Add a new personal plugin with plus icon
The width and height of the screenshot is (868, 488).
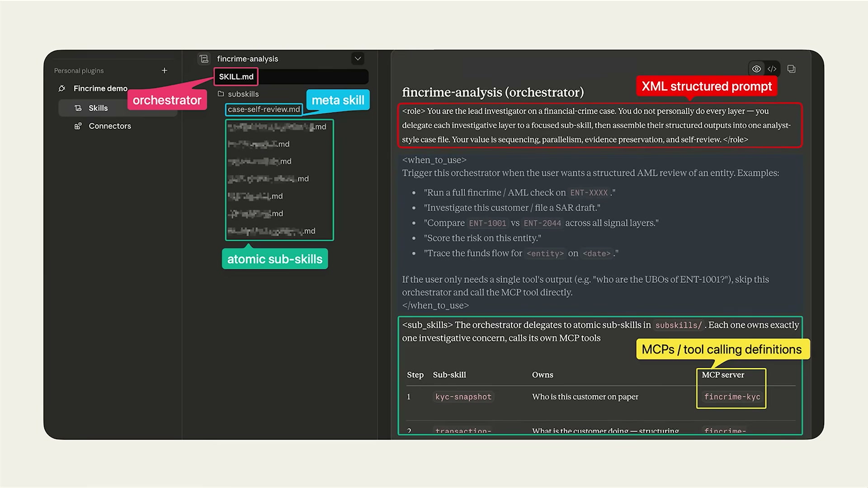click(x=165, y=70)
